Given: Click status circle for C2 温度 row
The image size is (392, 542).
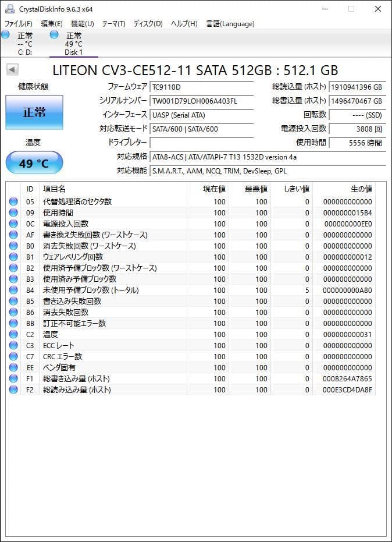Looking at the screenshot, I should point(13,334).
